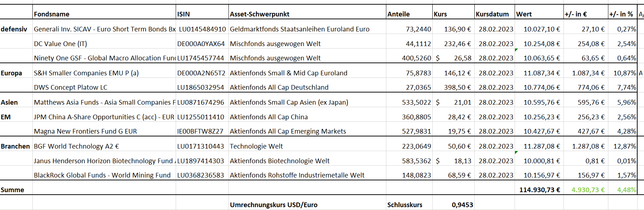Screen dimensions: 644x210
Task: Click the green 4,48% total percentage
Action: [x=626, y=190]
